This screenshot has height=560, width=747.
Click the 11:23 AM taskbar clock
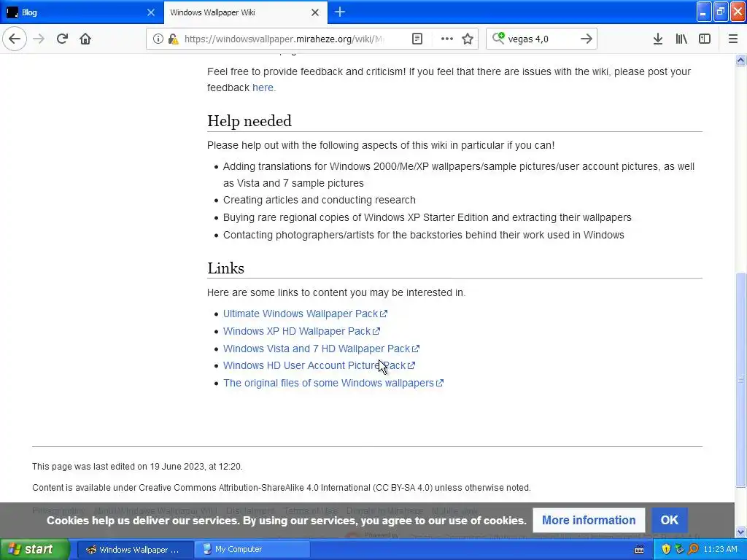coord(720,550)
